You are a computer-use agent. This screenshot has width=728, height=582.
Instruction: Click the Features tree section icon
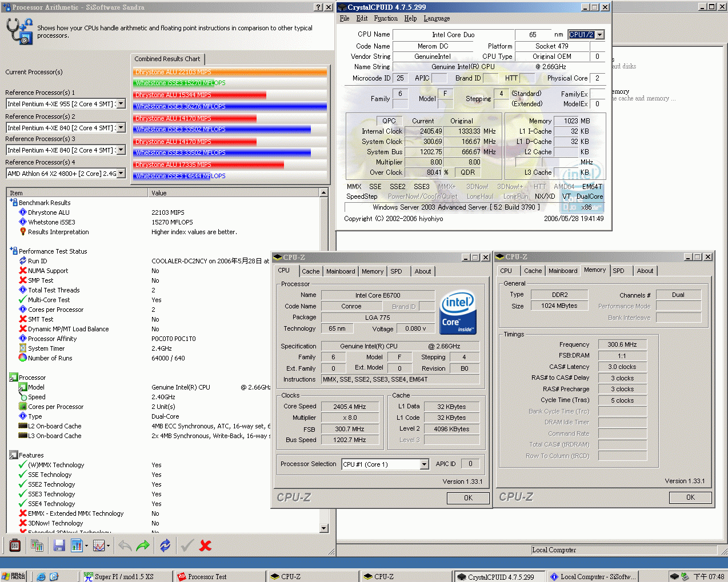[x=14, y=455]
